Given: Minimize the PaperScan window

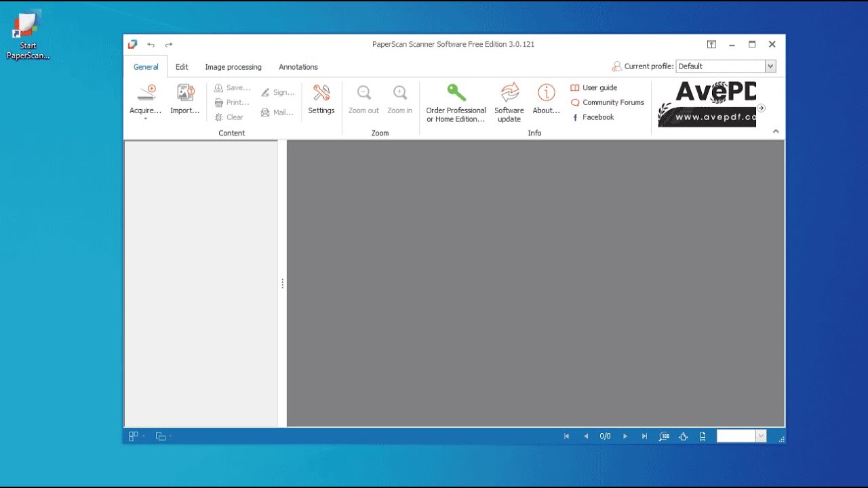Looking at the screenshot, I should pos(732,44).
